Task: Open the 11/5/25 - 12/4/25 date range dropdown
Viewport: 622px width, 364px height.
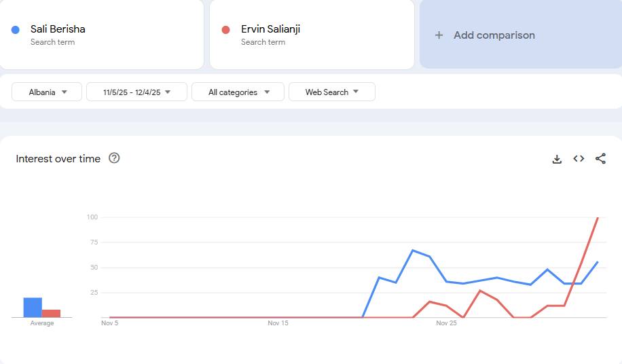Action: point(136,92)
